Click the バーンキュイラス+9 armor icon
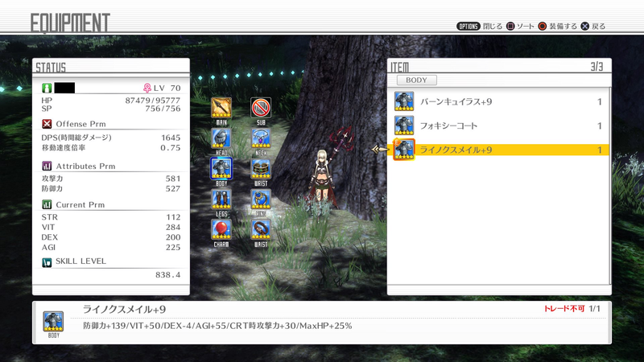Viewport: 644px width, 362px height. click(404, 101)
